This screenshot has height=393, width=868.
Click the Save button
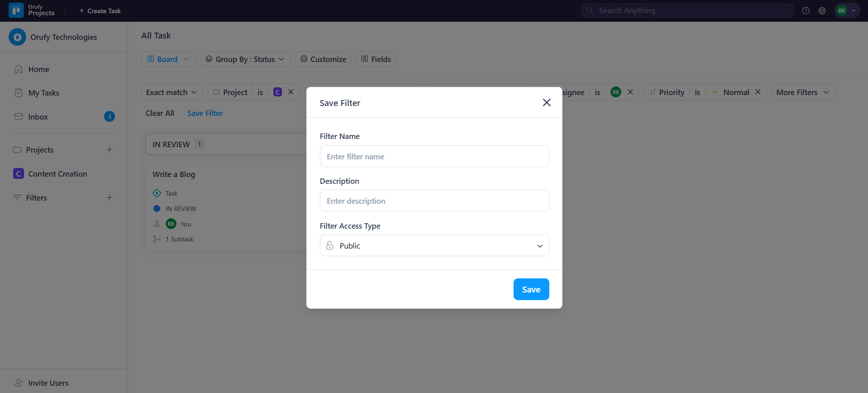[531, 289]
